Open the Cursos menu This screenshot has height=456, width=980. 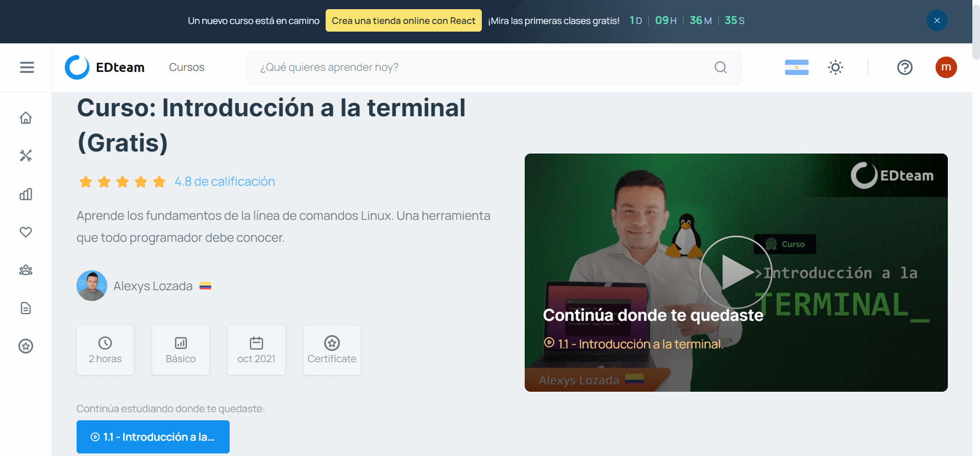click(x=186, y=67)
